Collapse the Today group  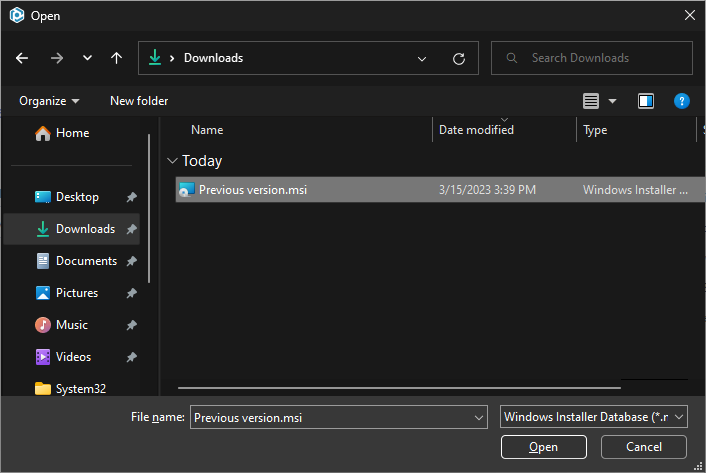172,161
